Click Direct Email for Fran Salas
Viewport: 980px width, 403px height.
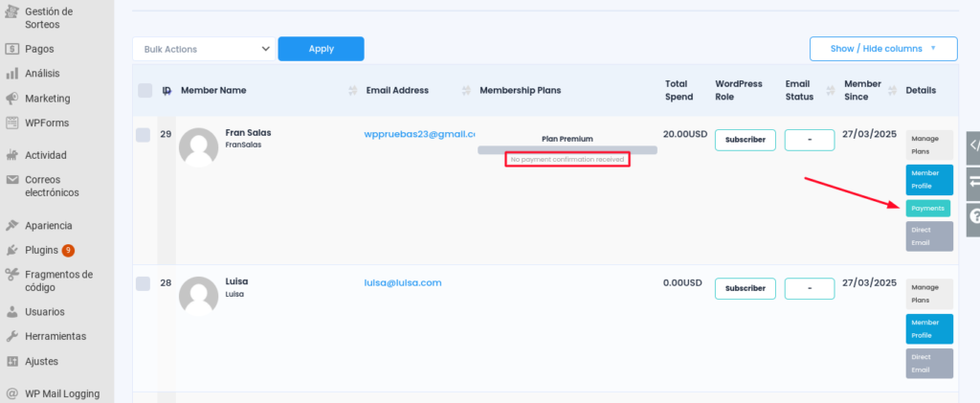coord(929,236)
